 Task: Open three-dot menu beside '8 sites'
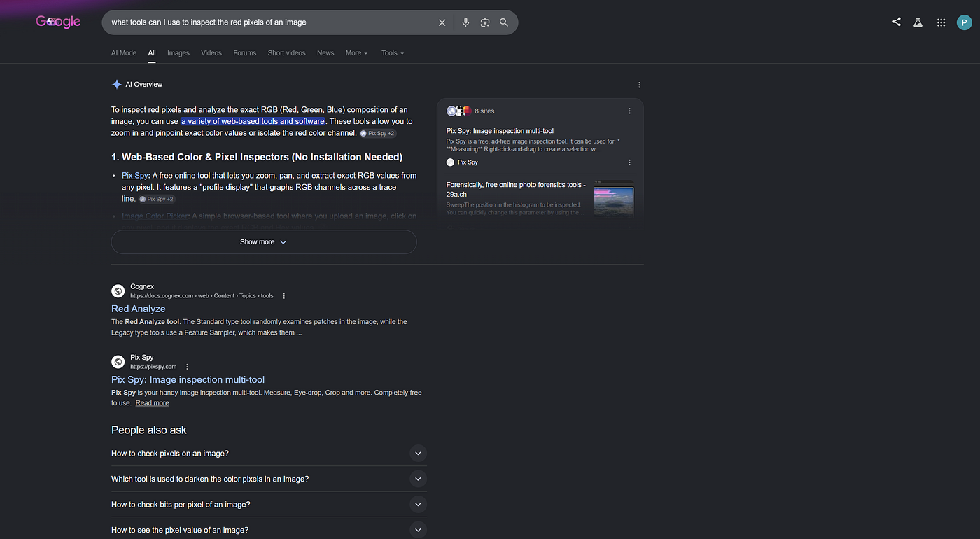pyautogui.click(x=629, y=111)
